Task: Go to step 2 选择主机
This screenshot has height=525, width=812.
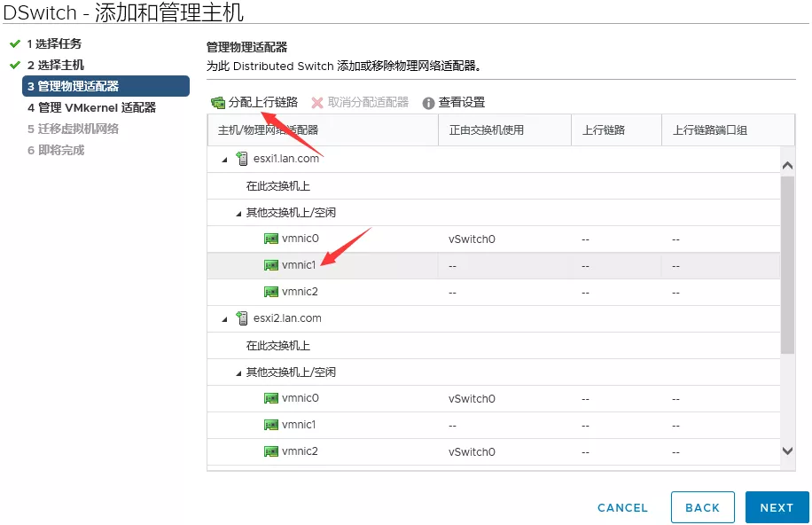Action: point(60,65)
